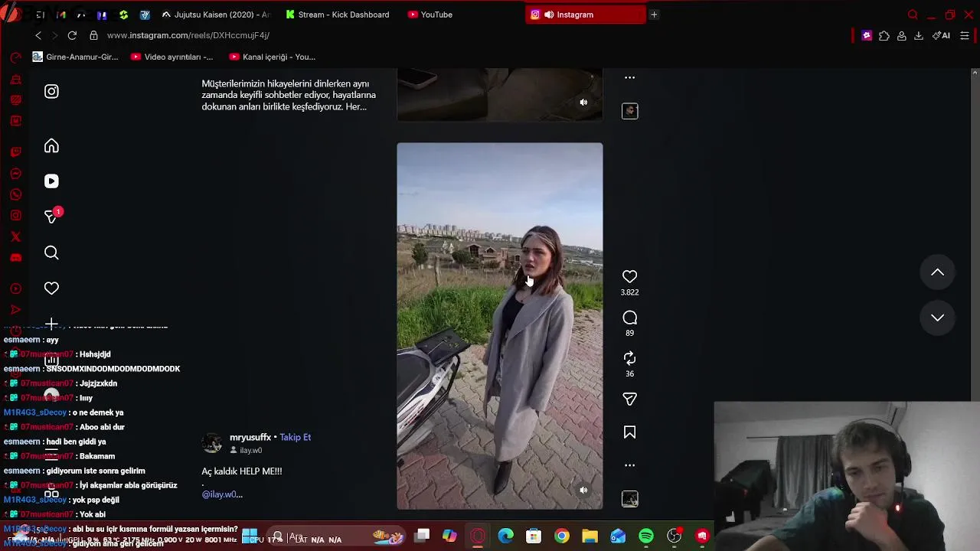Open Microsoft Edge from taskbar
Image resolution: width=980 pixels, height=551 pixels.
(x=505, y=536)
